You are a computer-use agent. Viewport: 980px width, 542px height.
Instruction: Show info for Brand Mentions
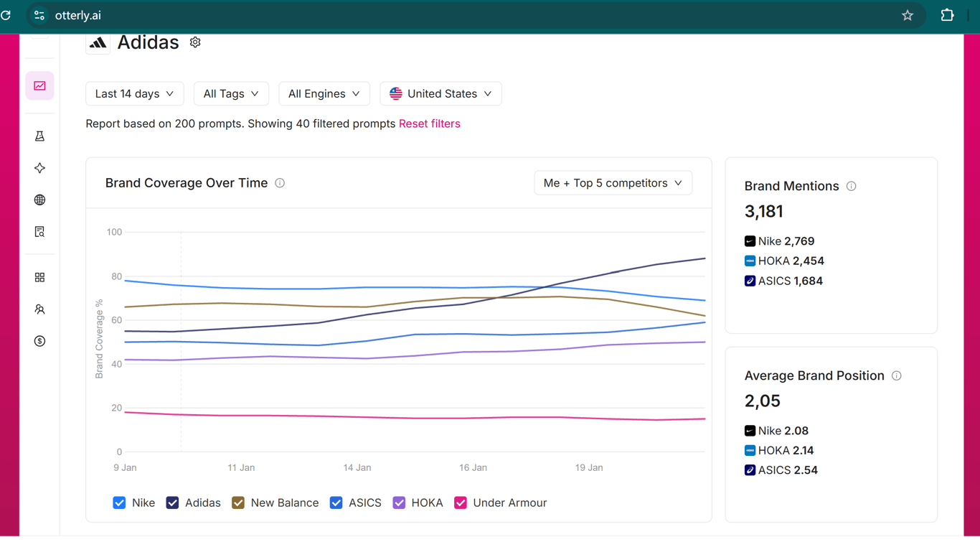tap(851, 186)
